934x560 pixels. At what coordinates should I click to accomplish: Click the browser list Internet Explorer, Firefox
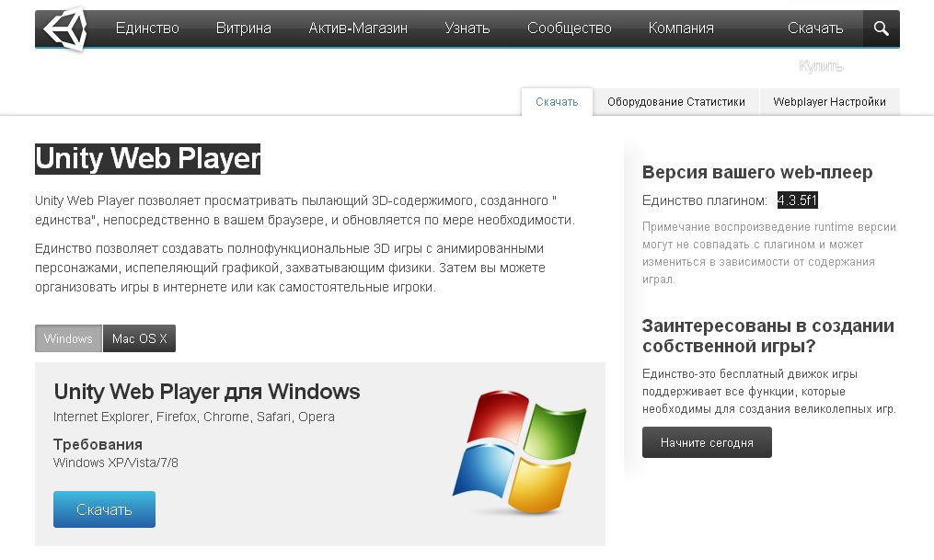coord(193,417)
